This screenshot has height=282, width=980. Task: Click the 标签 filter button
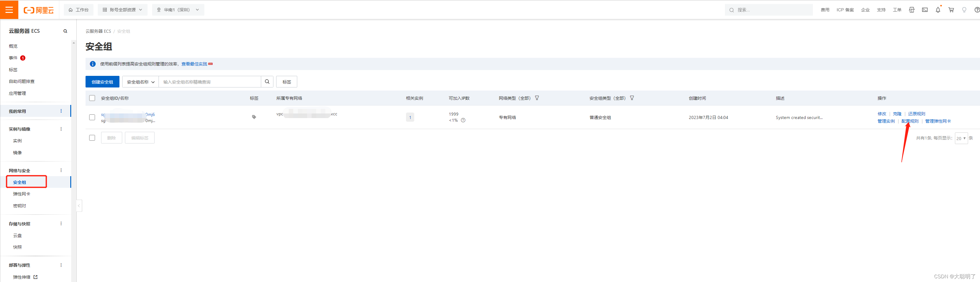pos(287,82)
